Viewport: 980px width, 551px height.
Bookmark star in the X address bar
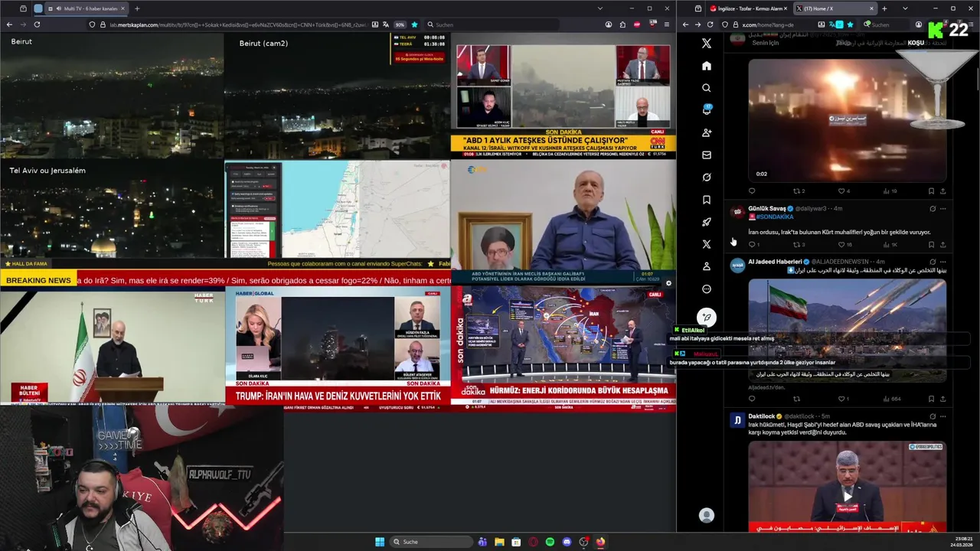pos(850,24)
